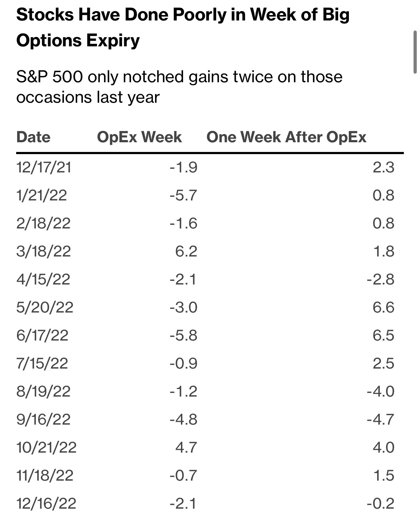Click the 3/18/22 date row
Image resolution: width=420 pixels, height=518 pixels.
tap(43, 251)
